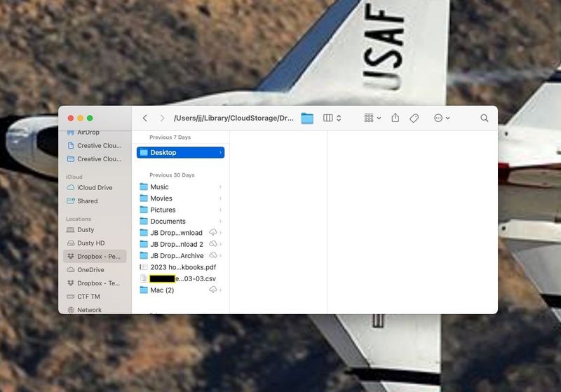The height and width of the screenshot is (392, 561).
Task: Select the JB Drop...nload 2 folder
Action: pyautogui.click(x=180, y=244)
